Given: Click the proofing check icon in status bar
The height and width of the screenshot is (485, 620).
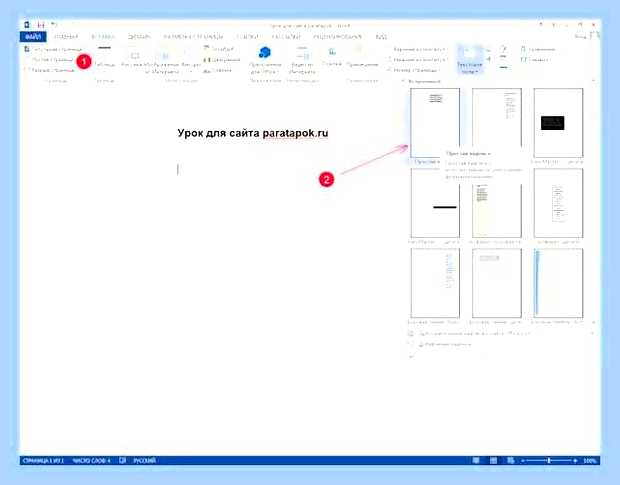Looking at the screenshot, I should pos(123,460).
